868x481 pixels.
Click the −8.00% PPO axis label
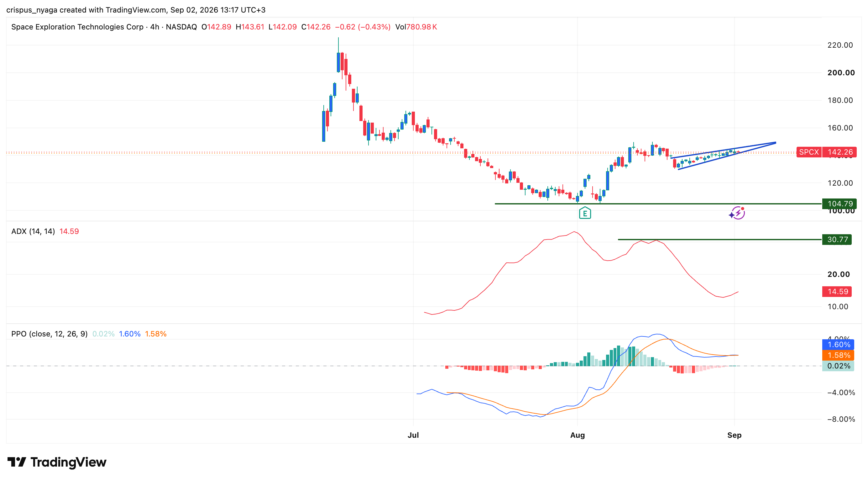[841, 419]
